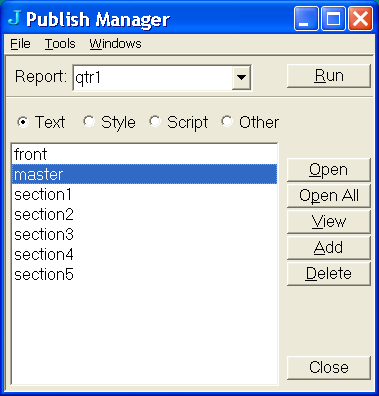Click the Close button at the bottom right
This screenshot has width=379, height=396.
(x=329, y=368)
